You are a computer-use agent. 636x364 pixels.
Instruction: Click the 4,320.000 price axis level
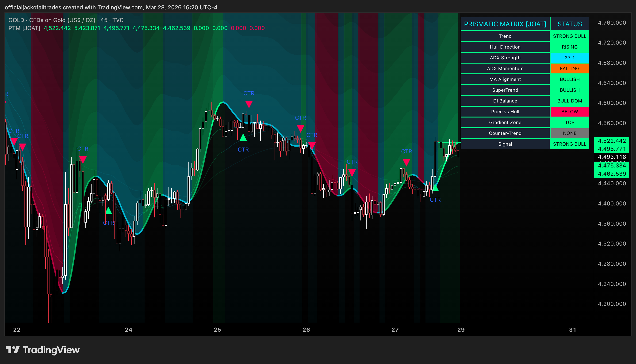(x=612, y=244)
